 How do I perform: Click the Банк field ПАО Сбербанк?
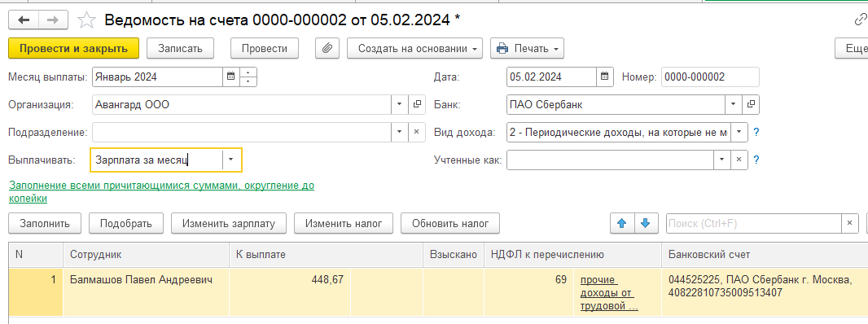coord(616,104)
